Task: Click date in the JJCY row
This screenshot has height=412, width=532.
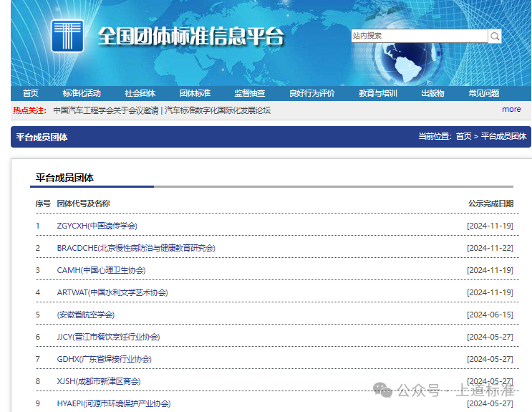Action: (x=490, y=337)
